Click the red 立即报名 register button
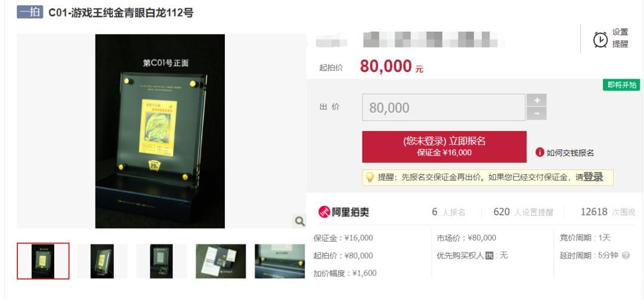Viewport: 644px width, 300px height. pos(444,147)
